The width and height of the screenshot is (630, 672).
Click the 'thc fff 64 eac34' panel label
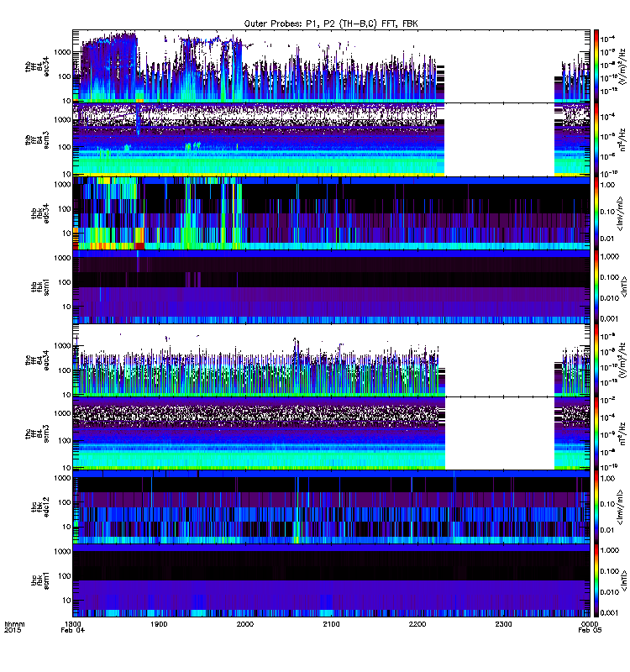pos(37,360)
